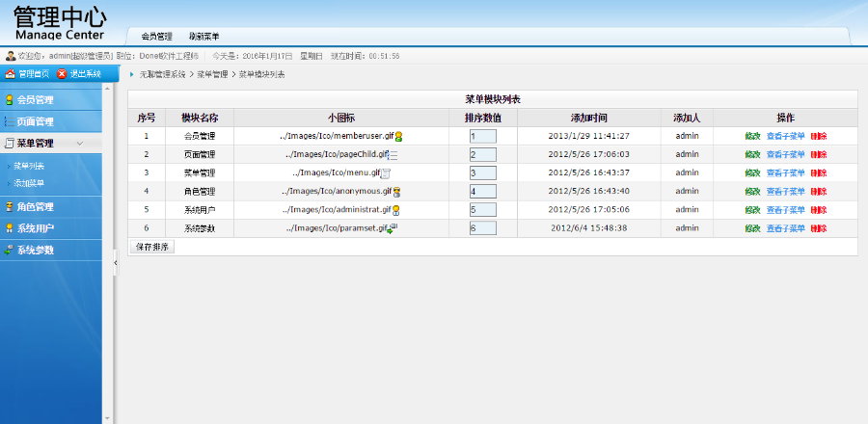868x424 pixels.
Task: Expand the 页面管理 sidebar section
Action: 51,121
